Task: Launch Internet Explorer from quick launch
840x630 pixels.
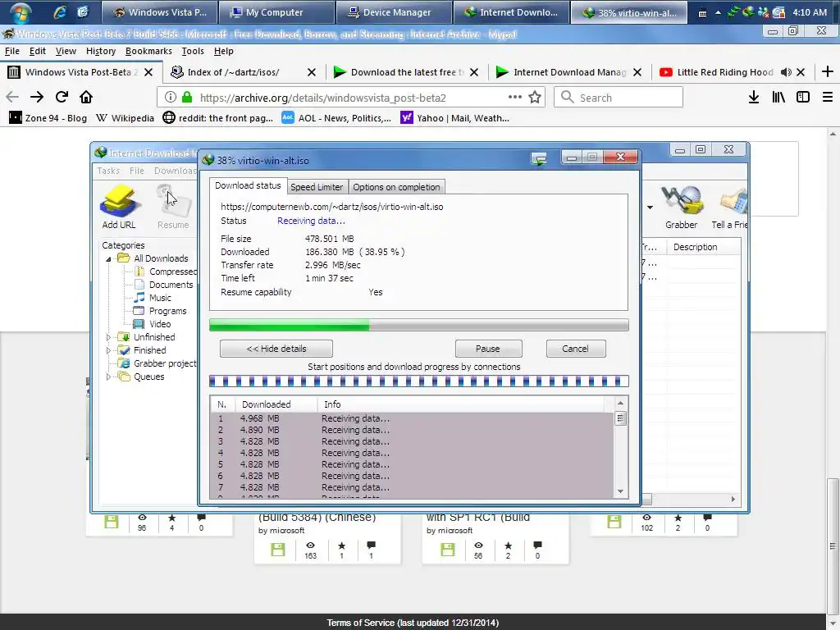Action: [x=59, y=11]
